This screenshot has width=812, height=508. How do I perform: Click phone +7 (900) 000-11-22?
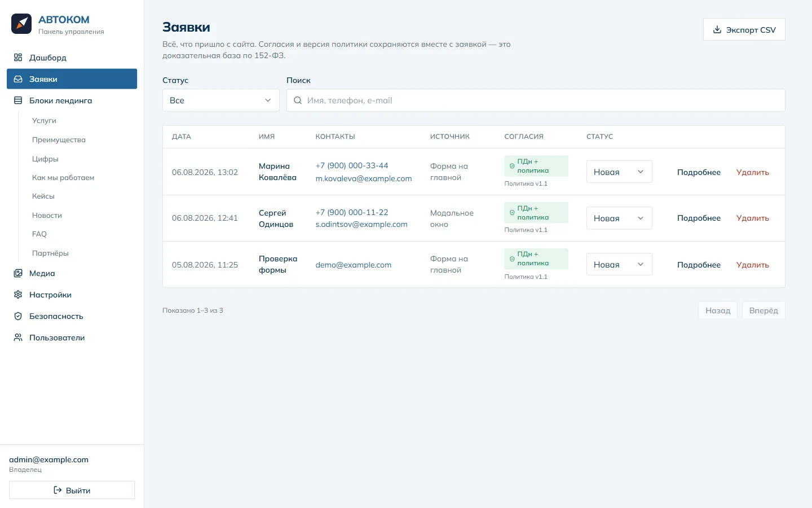click(352, 212)
